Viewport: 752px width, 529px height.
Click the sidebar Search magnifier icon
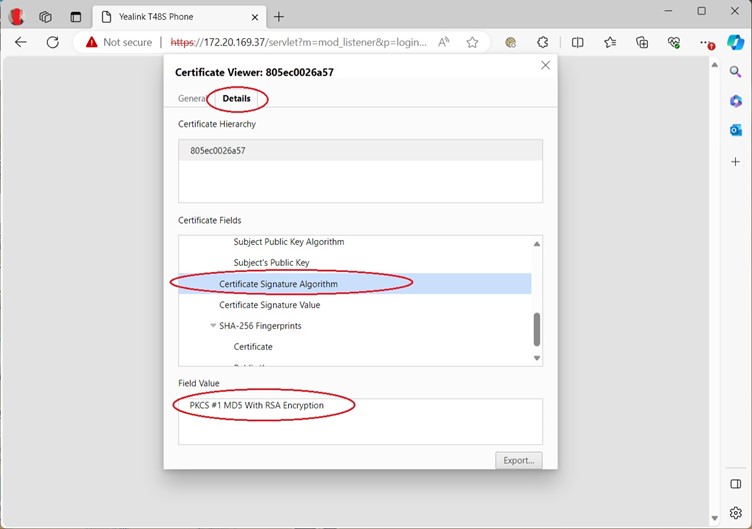click(735, 71)
